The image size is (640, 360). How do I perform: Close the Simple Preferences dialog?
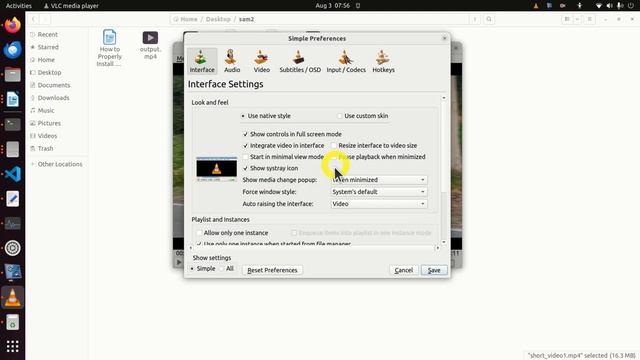click(444, 38)
